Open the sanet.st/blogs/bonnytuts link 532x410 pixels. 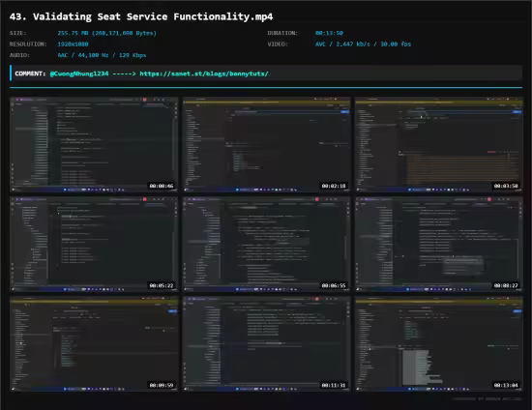coord(204,73)
